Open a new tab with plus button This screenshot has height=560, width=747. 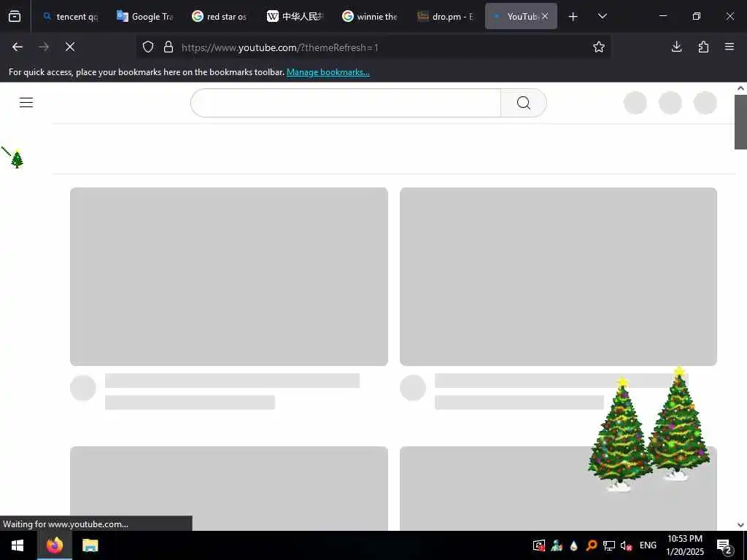coord(573,17)
